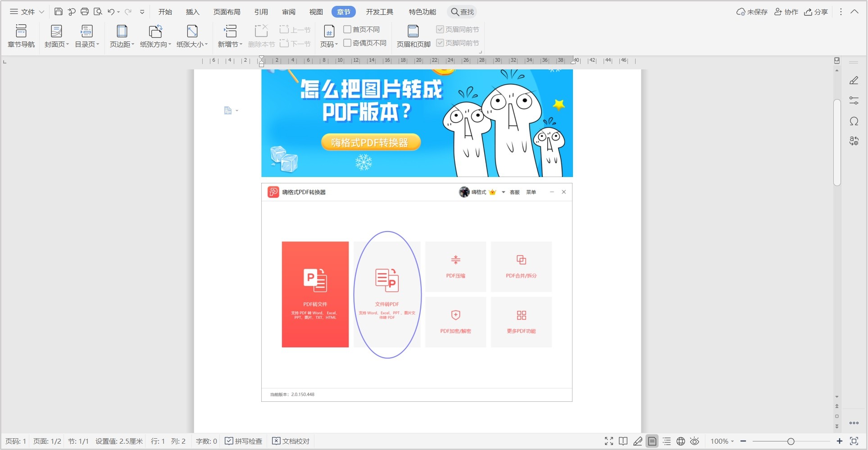Toggle eye protection mode icon
This screenshot has height=450, width=868.
coord(695,441)
